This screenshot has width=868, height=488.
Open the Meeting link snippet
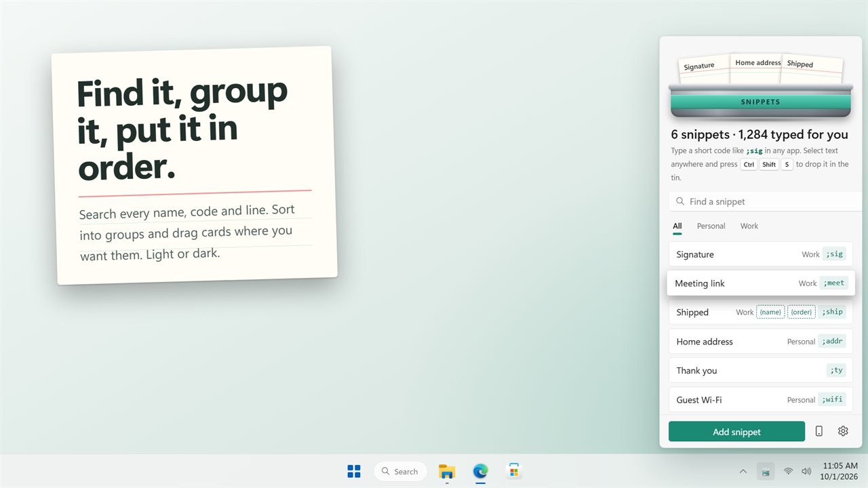[x=761, y=283]
